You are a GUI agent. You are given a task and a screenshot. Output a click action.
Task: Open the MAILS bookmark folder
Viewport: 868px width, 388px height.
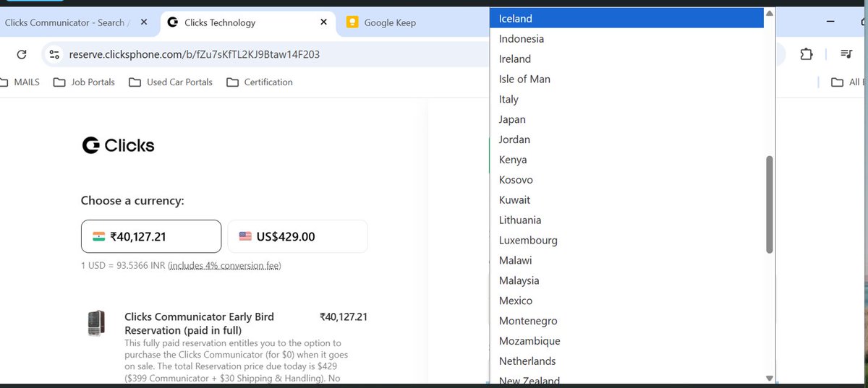coord(20,82)
